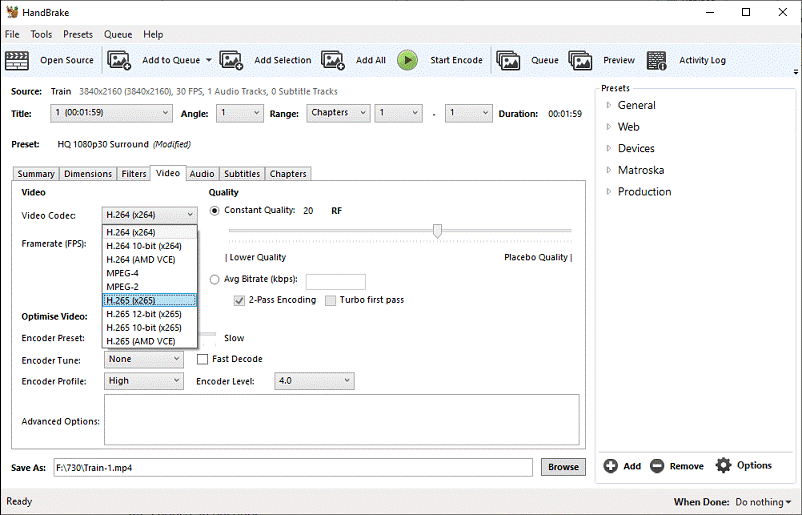Open the Help menu
This screenshot has height=515, width=802.
click(x=153, y=34)
